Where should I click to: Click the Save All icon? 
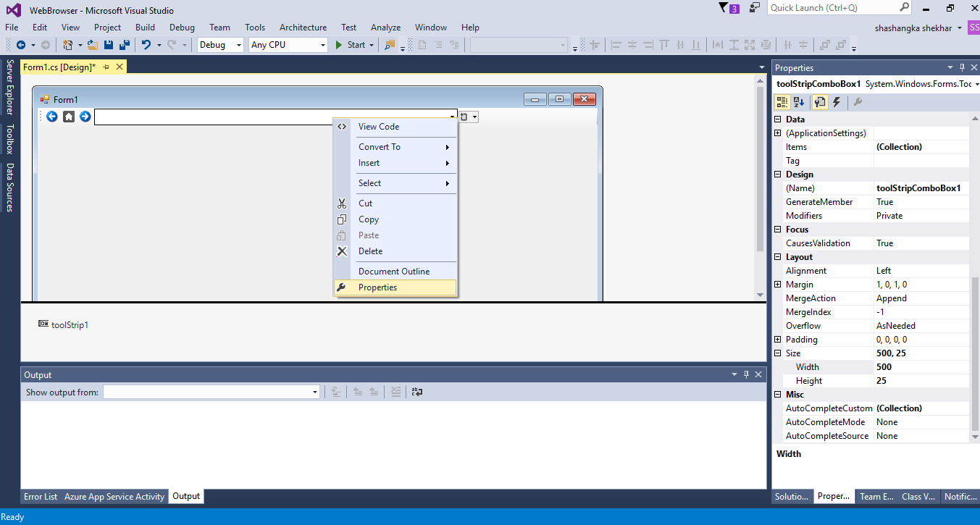(x=123, y=45)
